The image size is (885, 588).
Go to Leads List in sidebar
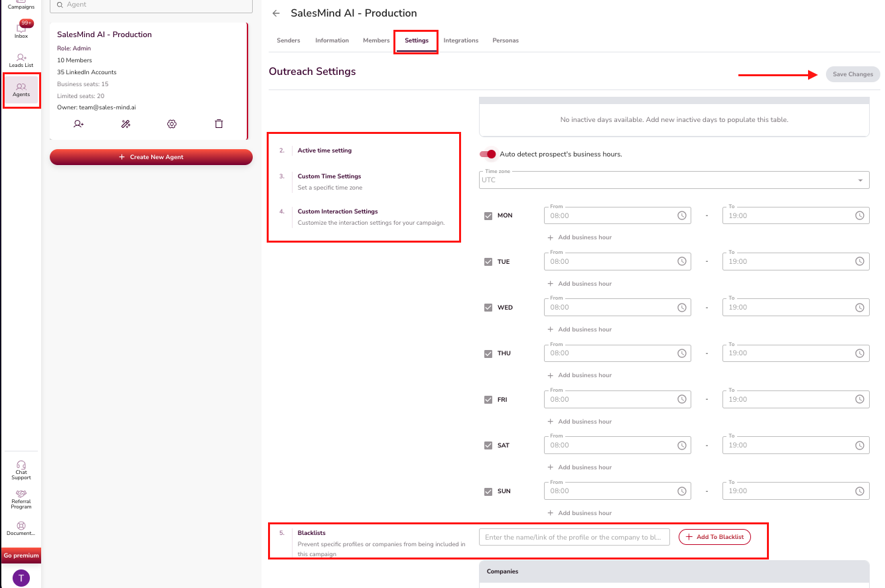coord(21,60)
